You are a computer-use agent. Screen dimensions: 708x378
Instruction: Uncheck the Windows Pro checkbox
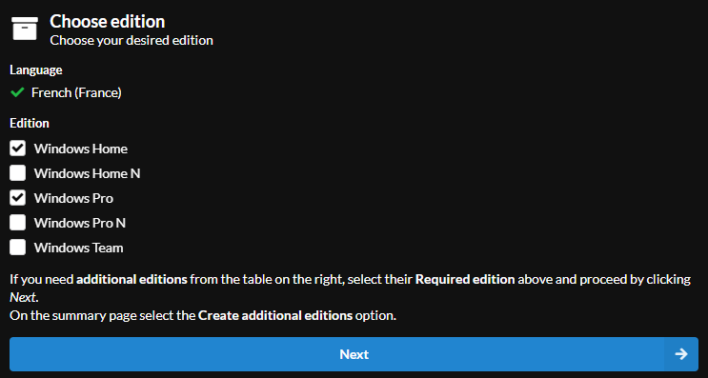point(18,198)
